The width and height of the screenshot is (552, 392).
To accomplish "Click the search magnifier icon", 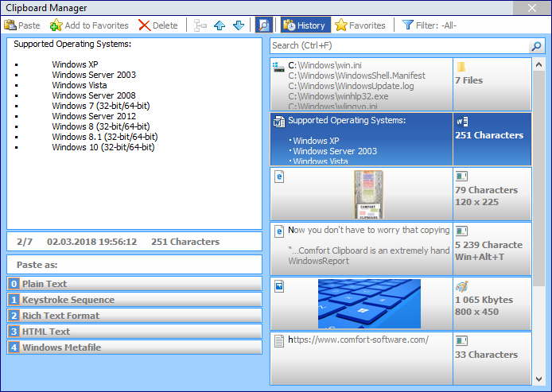I will pyautogui.click(x=537, y=46).
